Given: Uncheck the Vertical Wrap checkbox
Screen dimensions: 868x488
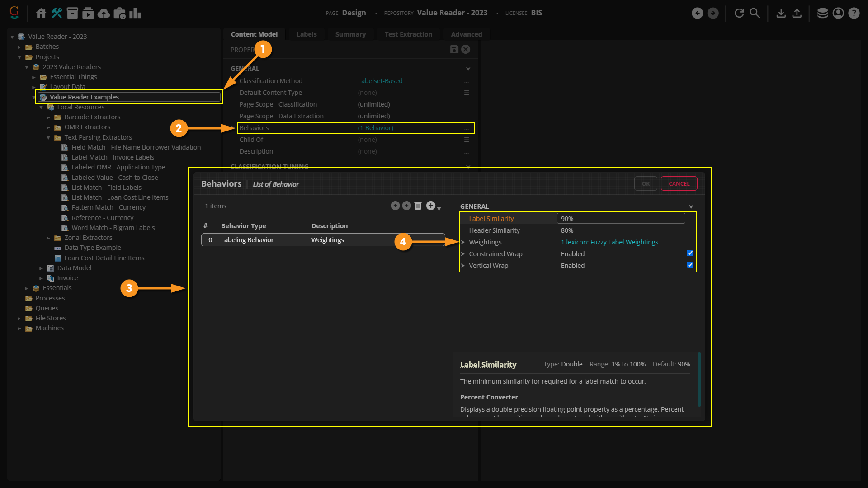Looking at the screenshot, I should click(690, 265).
